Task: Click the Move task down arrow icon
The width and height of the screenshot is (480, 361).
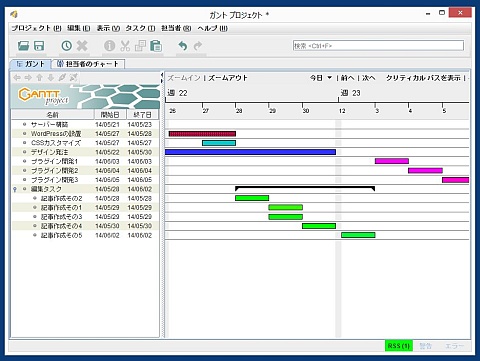Action: point(51,78)
